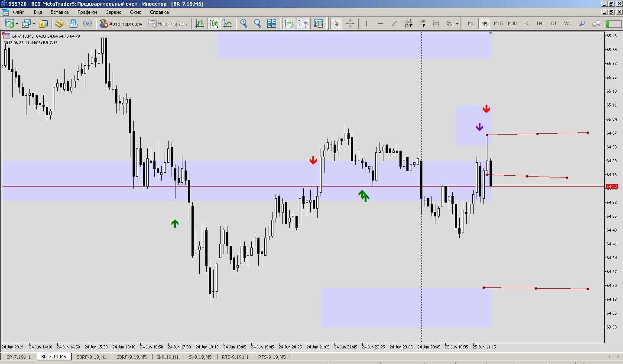Toggle one-click trading icon beside BR-7.19,M5 label
Viewport: 623px width, 364px height.
[7, 36]
